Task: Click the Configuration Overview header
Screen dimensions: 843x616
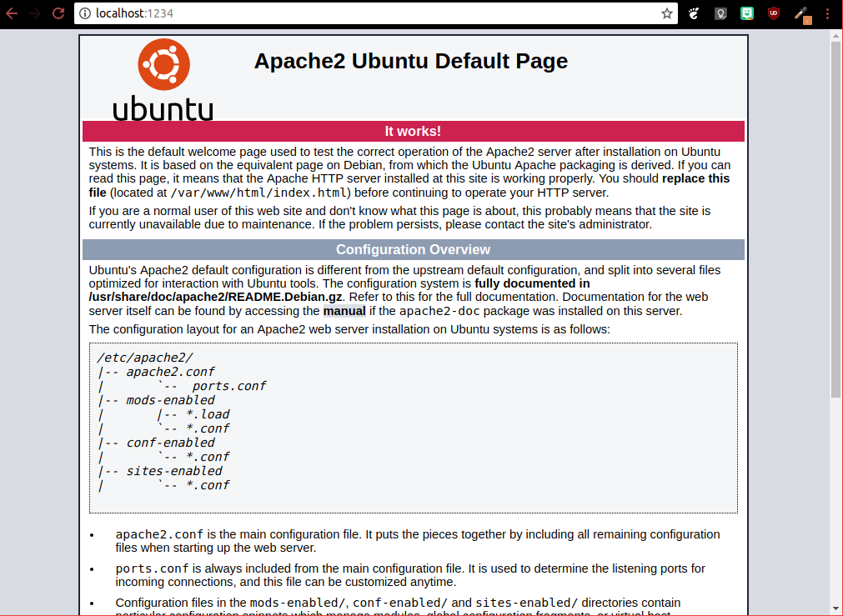Action: click(413, 249)
